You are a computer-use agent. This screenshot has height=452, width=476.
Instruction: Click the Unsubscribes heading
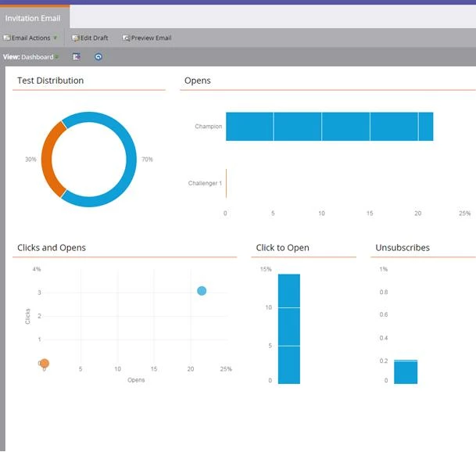point(403,248)
